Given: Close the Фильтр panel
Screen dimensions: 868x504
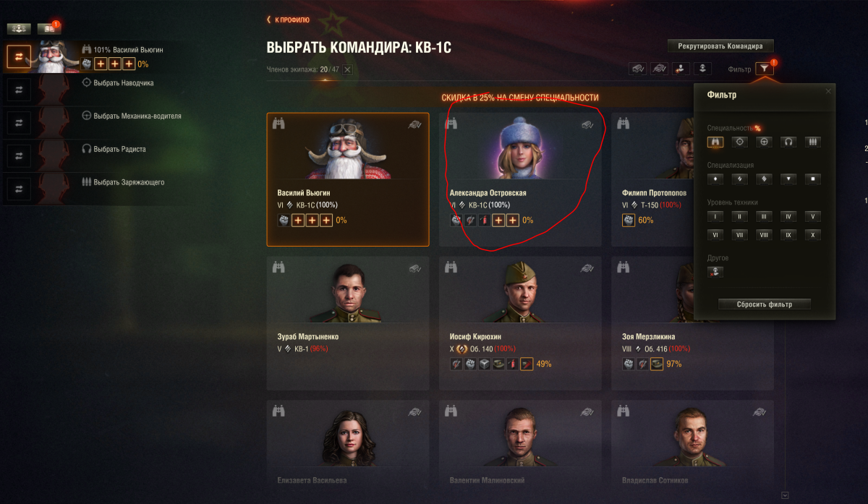Looking at the screenshot, I should coord(828,91).
